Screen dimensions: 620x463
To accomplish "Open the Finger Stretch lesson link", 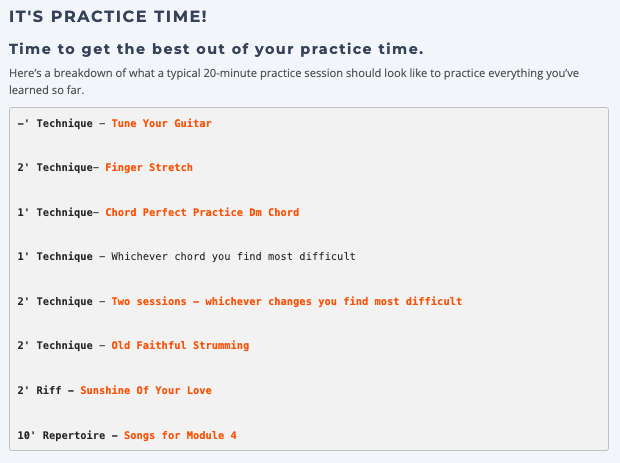I will [x=149, y=167].
